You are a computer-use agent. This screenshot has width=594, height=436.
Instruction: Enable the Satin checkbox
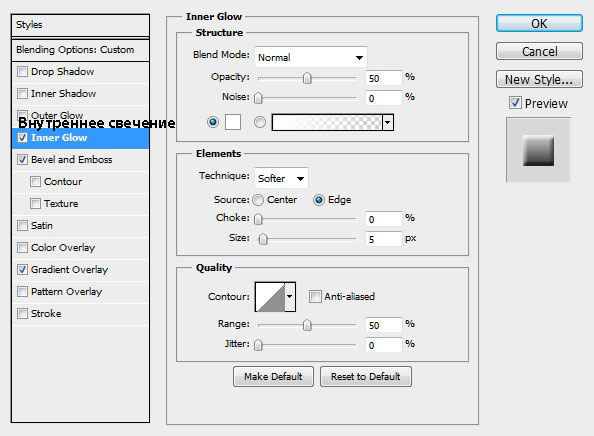(22, 225)
